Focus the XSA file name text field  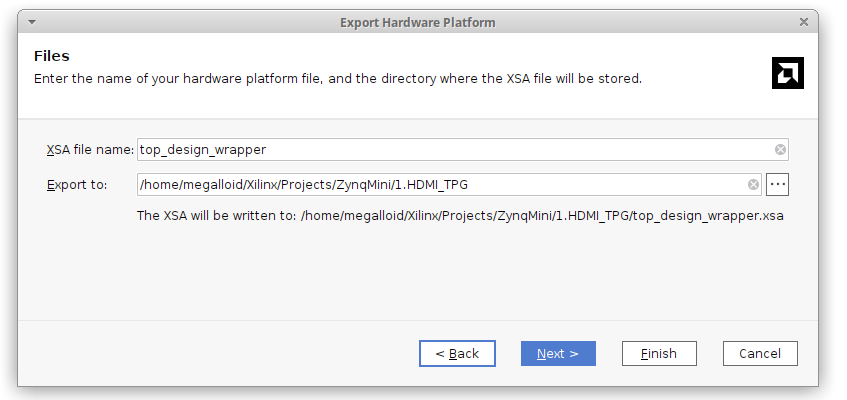click(450, 150)
